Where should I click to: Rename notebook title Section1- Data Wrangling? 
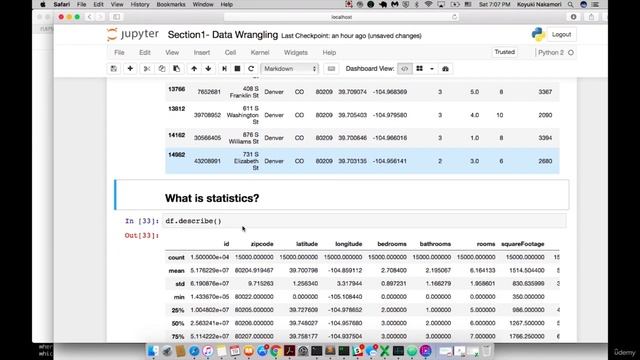coord(222,35)
